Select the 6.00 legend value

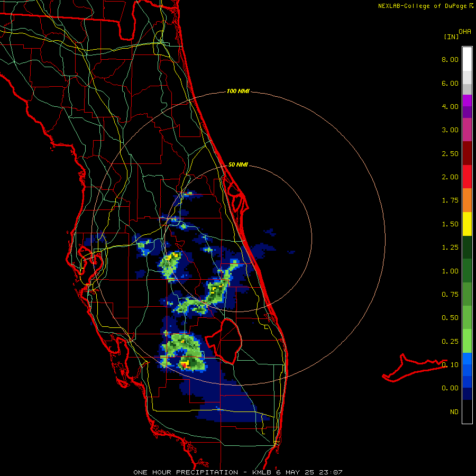point(450,83)
